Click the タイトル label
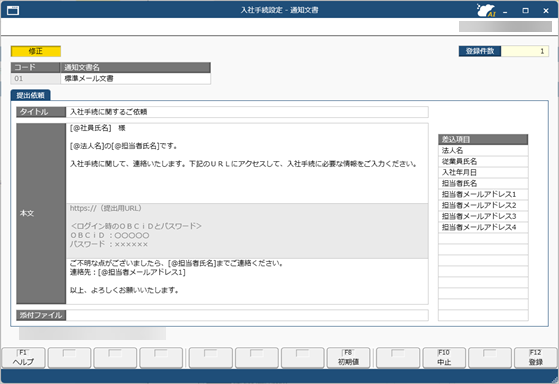Viewport: 559px width, 384px height. (x=41, y=112)
